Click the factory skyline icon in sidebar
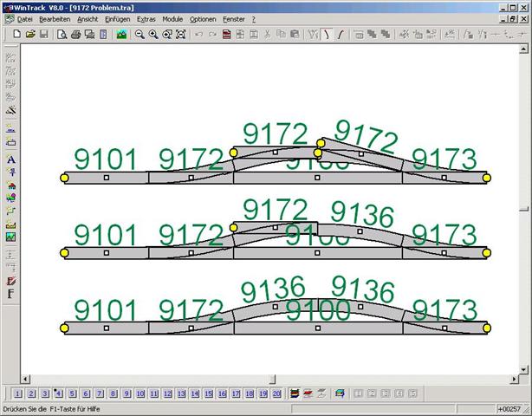532x416 pixels. pos(11,224)
